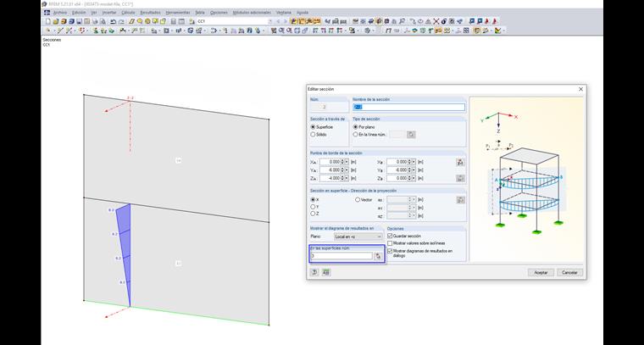The height and width of the screenshot is (345, 644).
Task: Click the Save diskette icon in toolbar
Action: click(x=79, y=21)
